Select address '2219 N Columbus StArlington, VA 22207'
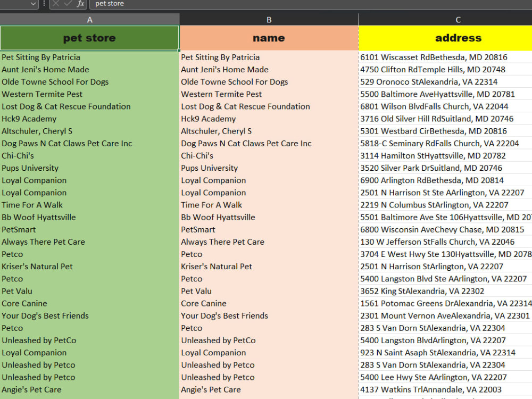 (434, 205)
